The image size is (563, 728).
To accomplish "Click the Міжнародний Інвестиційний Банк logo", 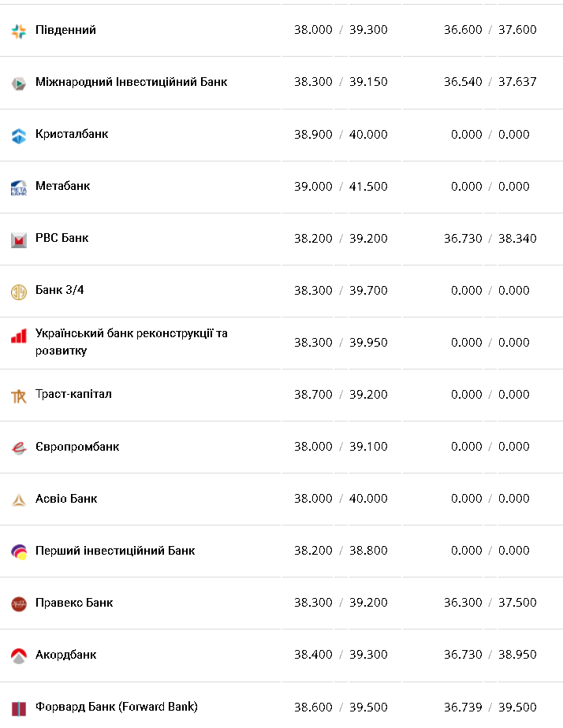I will (19, 83).
